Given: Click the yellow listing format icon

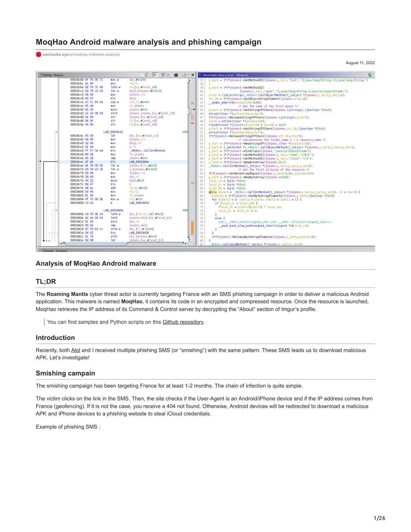Looking at the screenshot, I should 184,75.
